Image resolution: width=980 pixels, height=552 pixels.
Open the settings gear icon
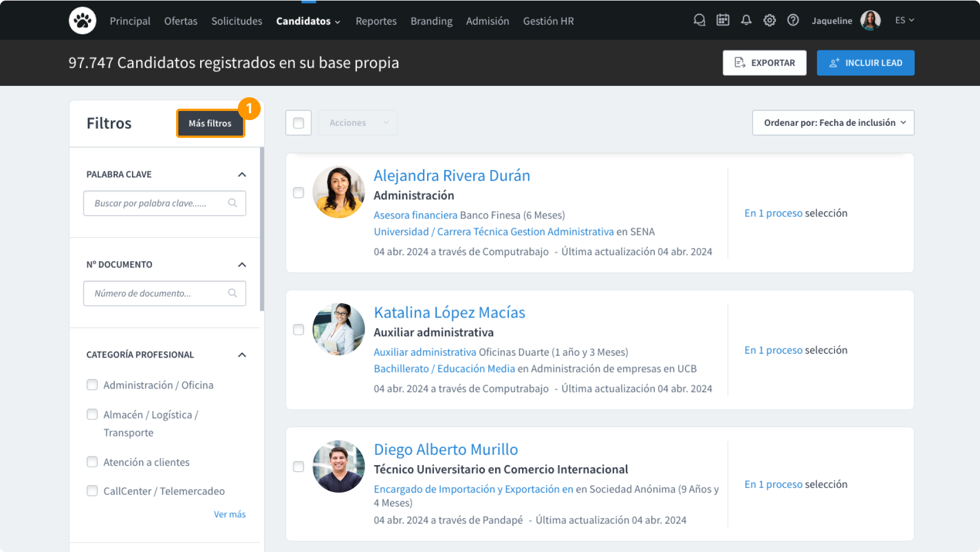(x=770, y=21)
